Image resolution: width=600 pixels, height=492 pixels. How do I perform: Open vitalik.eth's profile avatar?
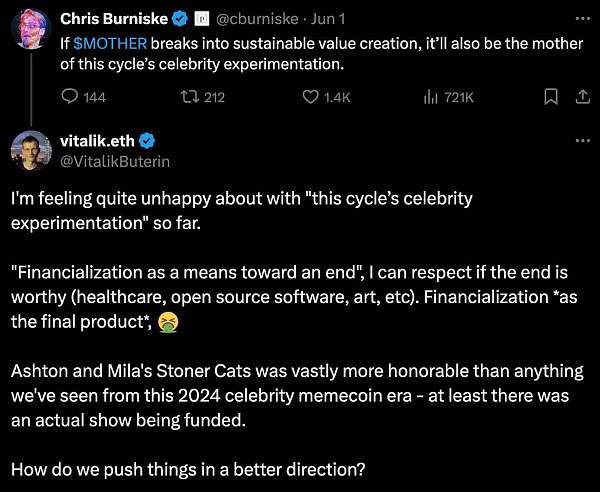32,148
